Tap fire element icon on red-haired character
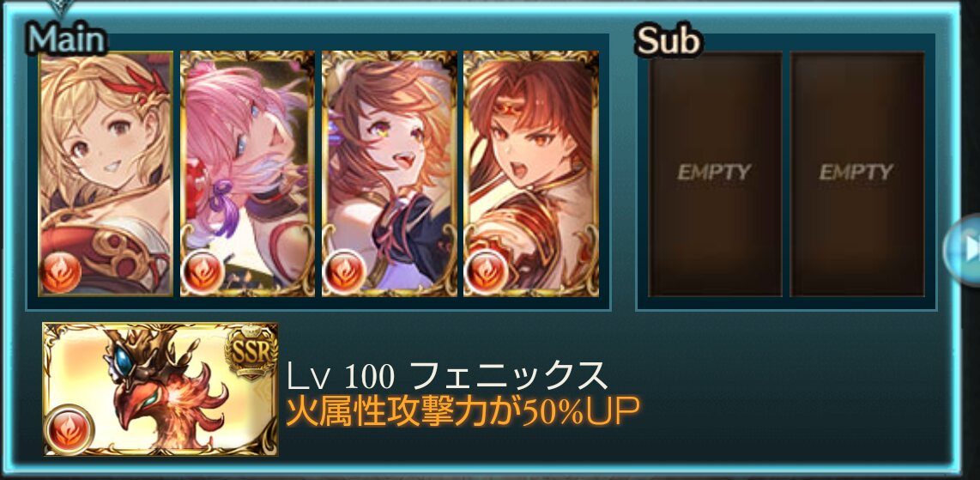This screenshot has width=980, height=480. [x=486, y=272]
